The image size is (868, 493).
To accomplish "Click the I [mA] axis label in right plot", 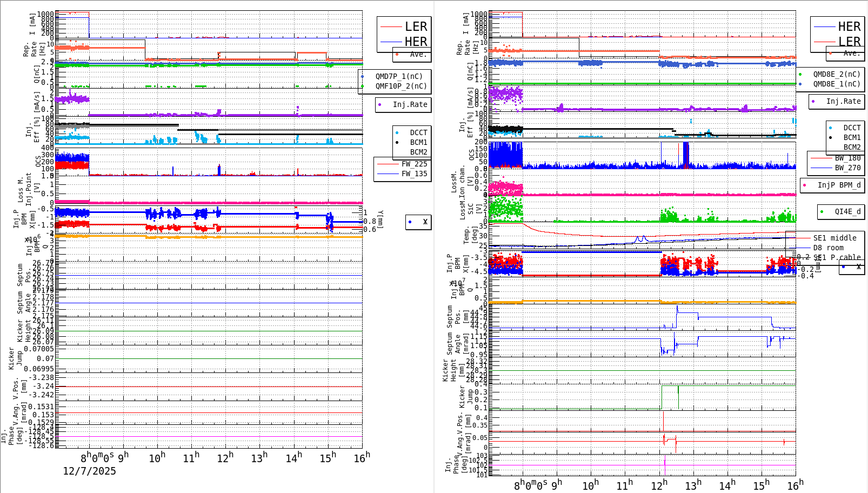I will pyautogui.click(x=465, y=24).
